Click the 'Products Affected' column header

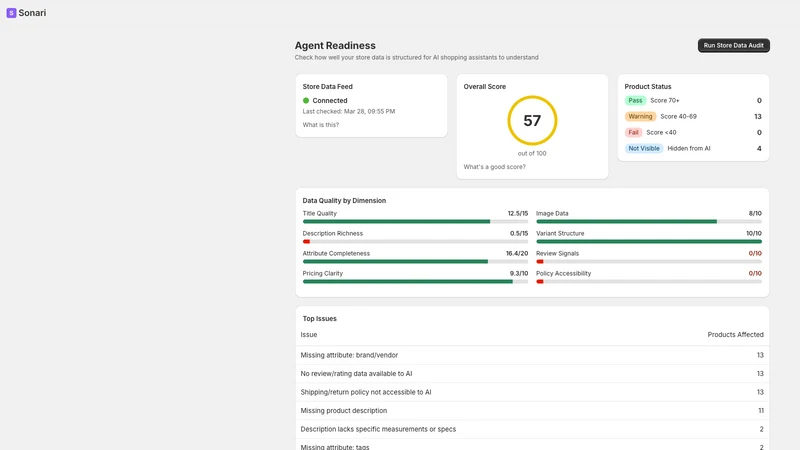735,335
